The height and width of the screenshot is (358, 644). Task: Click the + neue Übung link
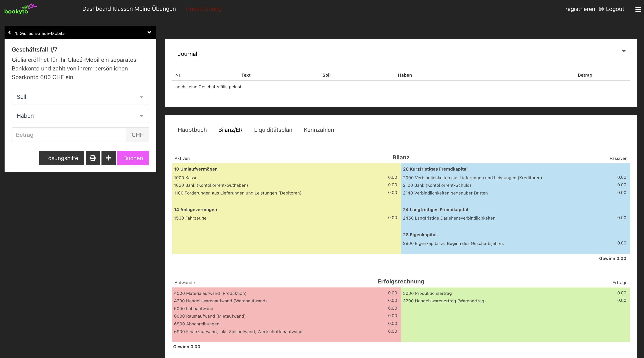[203, 9]
